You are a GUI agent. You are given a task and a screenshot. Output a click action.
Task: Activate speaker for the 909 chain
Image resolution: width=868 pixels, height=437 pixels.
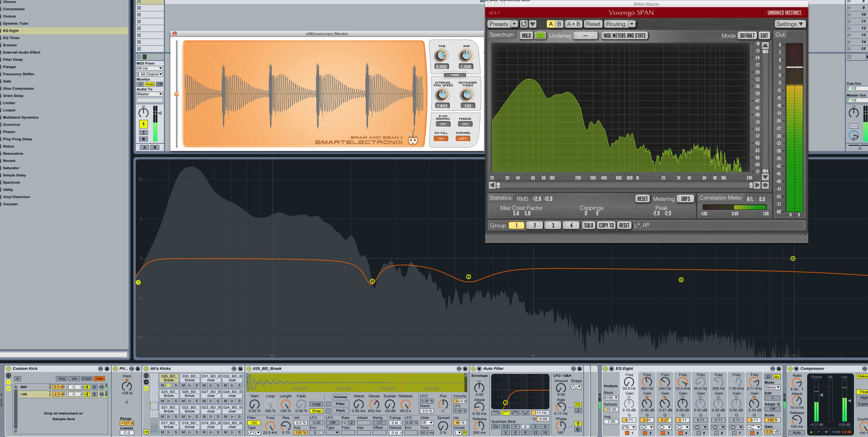87,387
